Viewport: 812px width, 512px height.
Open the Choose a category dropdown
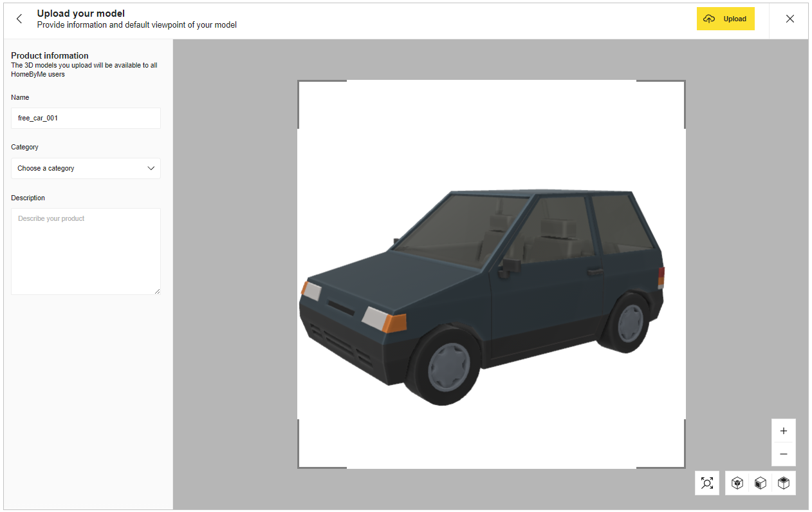86,168
